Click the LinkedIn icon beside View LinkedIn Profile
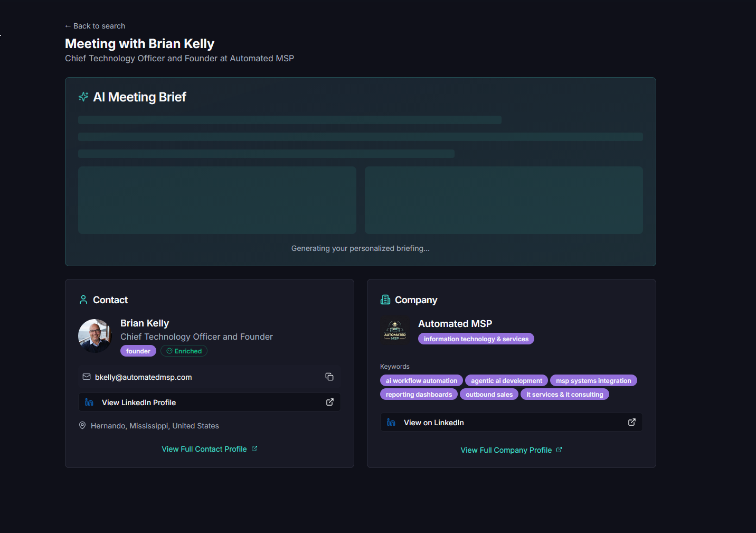 coord(89,402)
